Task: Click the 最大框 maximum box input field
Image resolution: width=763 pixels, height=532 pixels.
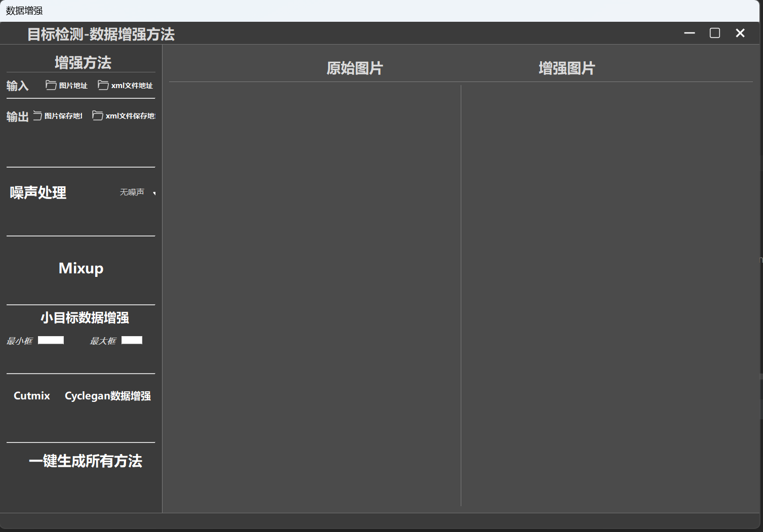Action: pos(132,340)
